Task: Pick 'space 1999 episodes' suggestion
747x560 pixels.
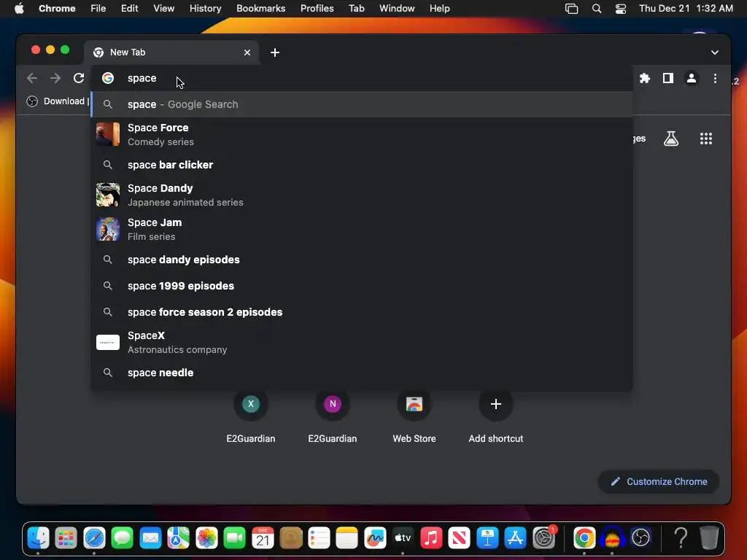Action: coord(362,286)
